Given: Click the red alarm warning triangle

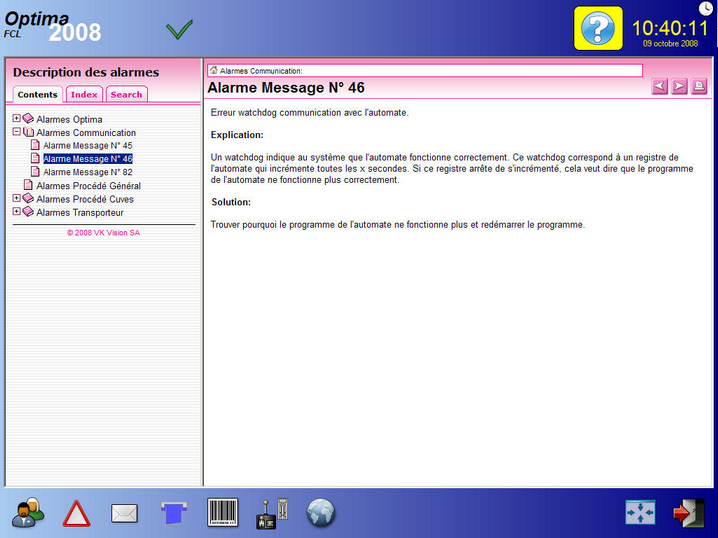Looking at the screenshot, I should [76, 514].
